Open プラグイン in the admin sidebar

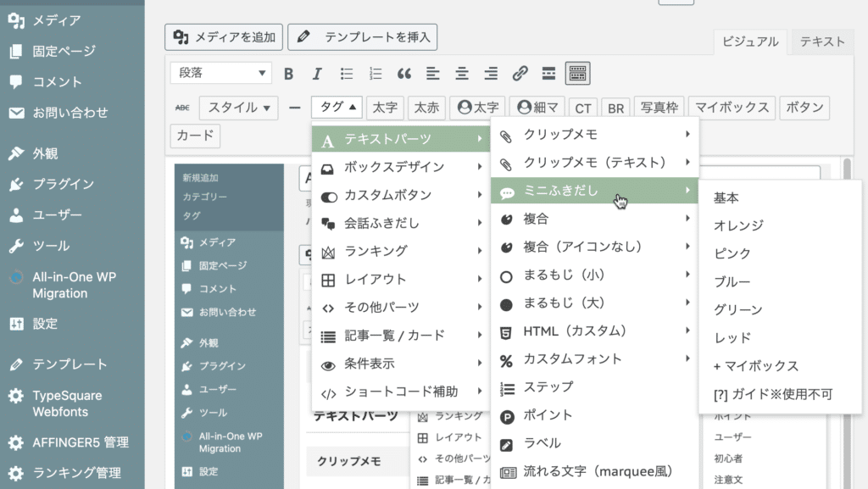[63, 184]
